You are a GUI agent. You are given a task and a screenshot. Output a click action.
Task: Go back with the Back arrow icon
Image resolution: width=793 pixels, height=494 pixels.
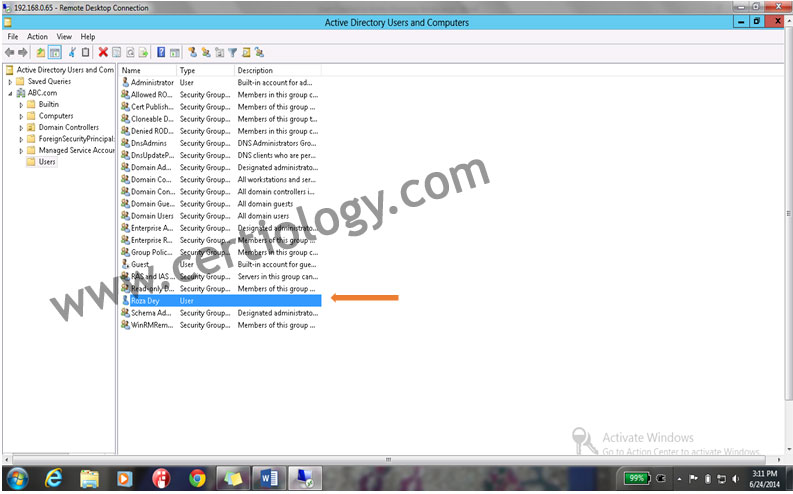point(9,53)
